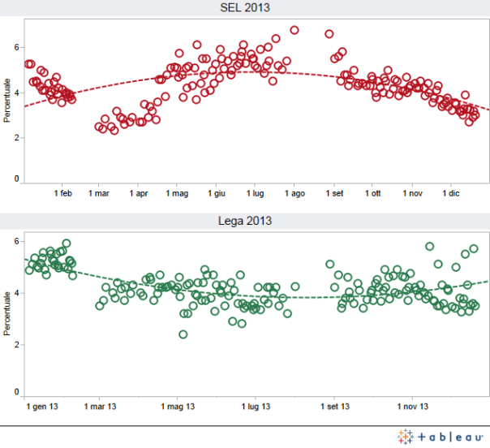Click the '1 lug 13' axis label
This screenshot has width=490, height=448.
tap(257, 407)
